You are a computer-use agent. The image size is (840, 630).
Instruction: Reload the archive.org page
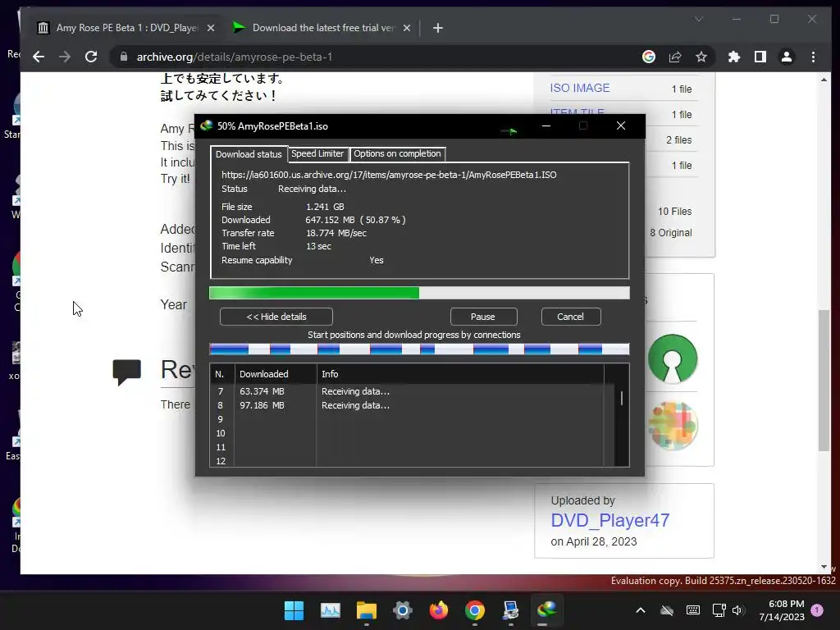coord(91,57)
